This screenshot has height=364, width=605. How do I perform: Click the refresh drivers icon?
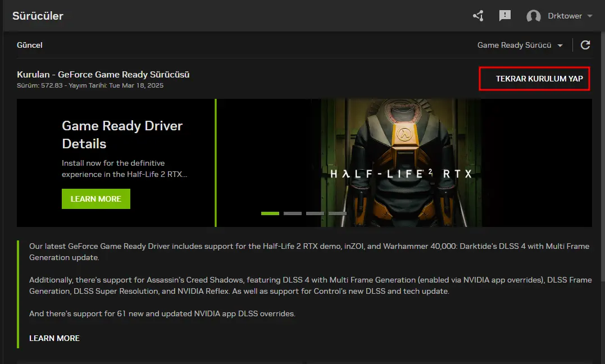coord(585,45)
